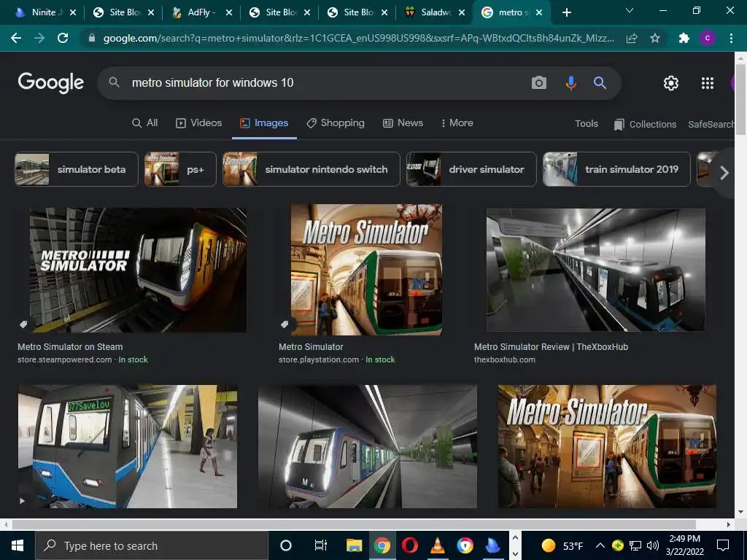Screen dimensions: 747x560
Task: Select the simulator beta chip
Action: click(x=76, y=169)
